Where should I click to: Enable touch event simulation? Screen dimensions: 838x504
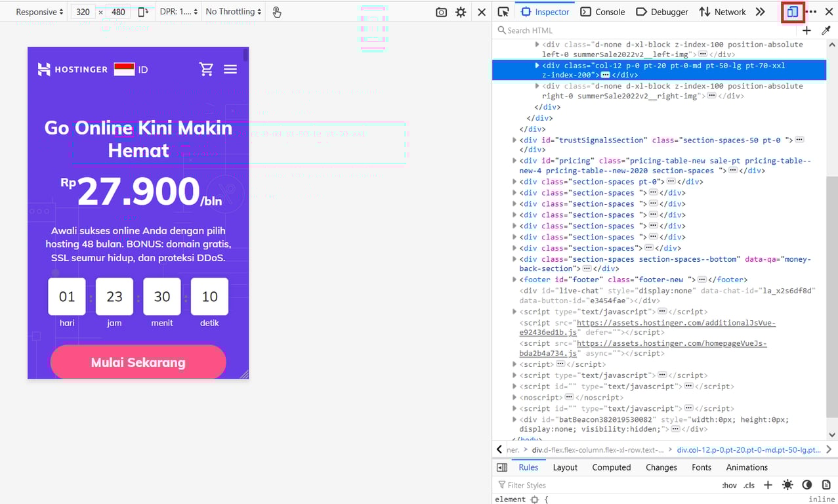276,12
